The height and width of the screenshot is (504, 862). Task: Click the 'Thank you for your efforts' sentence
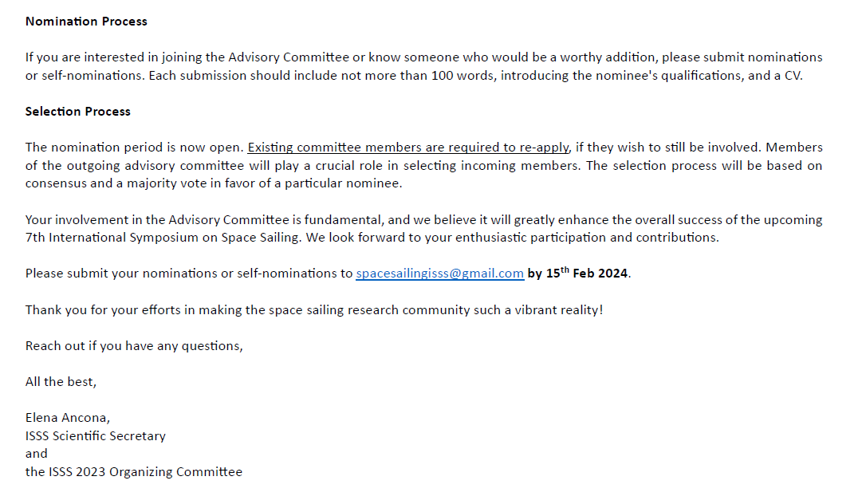(x=314, y=310)
